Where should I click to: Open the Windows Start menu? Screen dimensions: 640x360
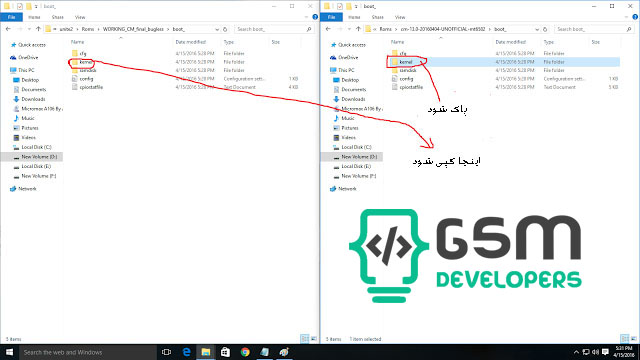(x=9, y=352)
